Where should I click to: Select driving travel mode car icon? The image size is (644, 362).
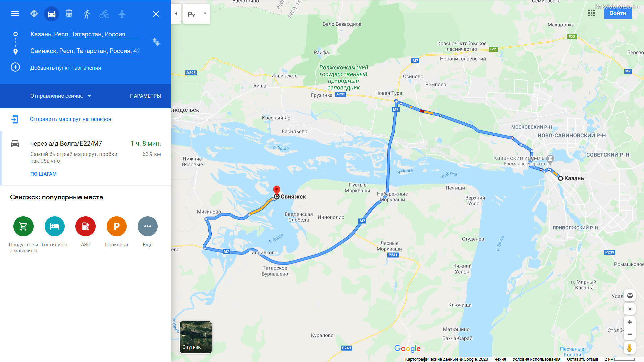coord(51,14)
